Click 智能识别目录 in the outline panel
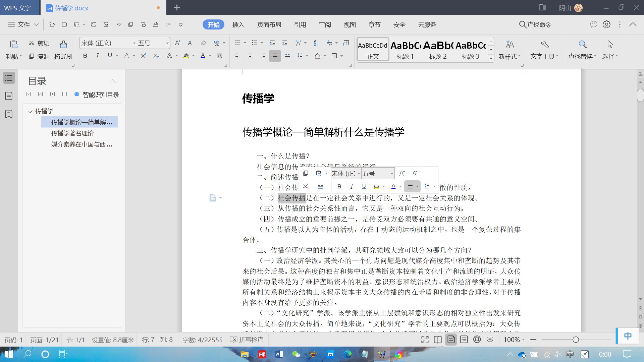 [x=100, y=95]
